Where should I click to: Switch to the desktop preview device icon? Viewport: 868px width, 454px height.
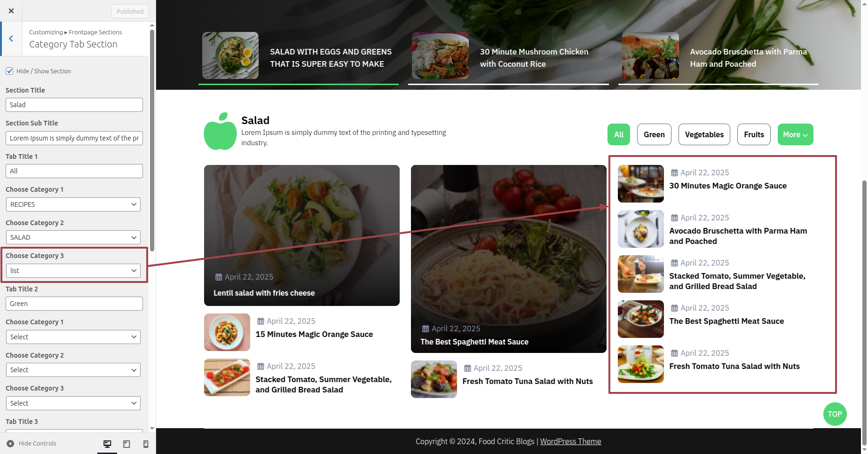tap(107, 444)
